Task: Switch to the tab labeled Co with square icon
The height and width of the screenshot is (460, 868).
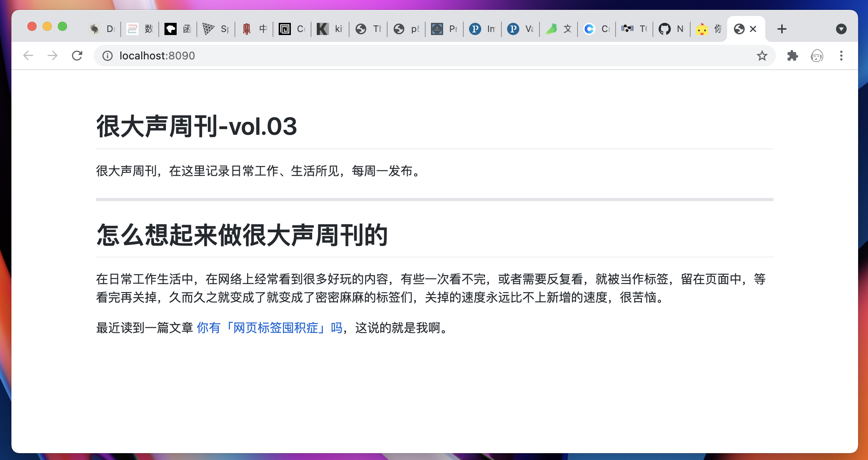Action: [x=292, y=29]
